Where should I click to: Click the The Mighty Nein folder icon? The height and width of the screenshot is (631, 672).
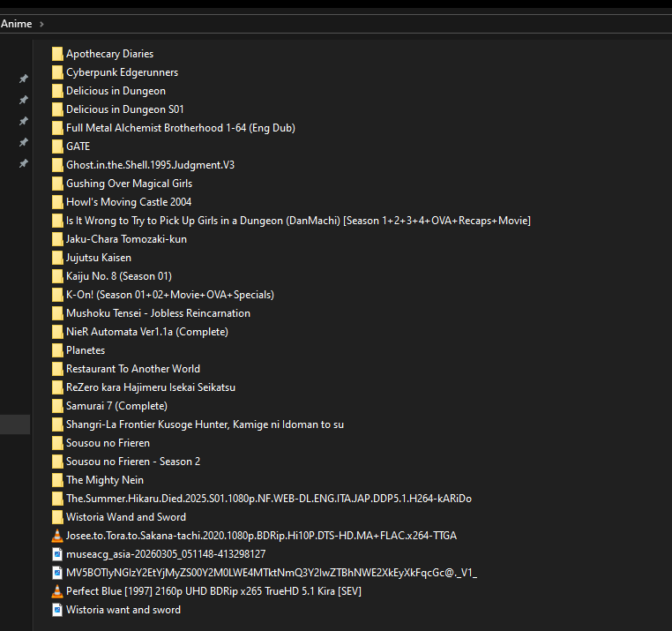(57, 480)
